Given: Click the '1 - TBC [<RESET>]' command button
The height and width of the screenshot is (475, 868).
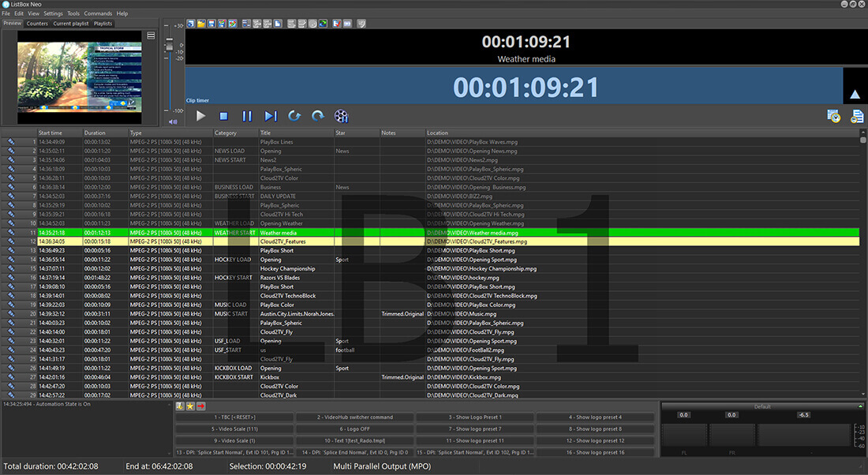Looking at the screenshot, I should point(234,417).
